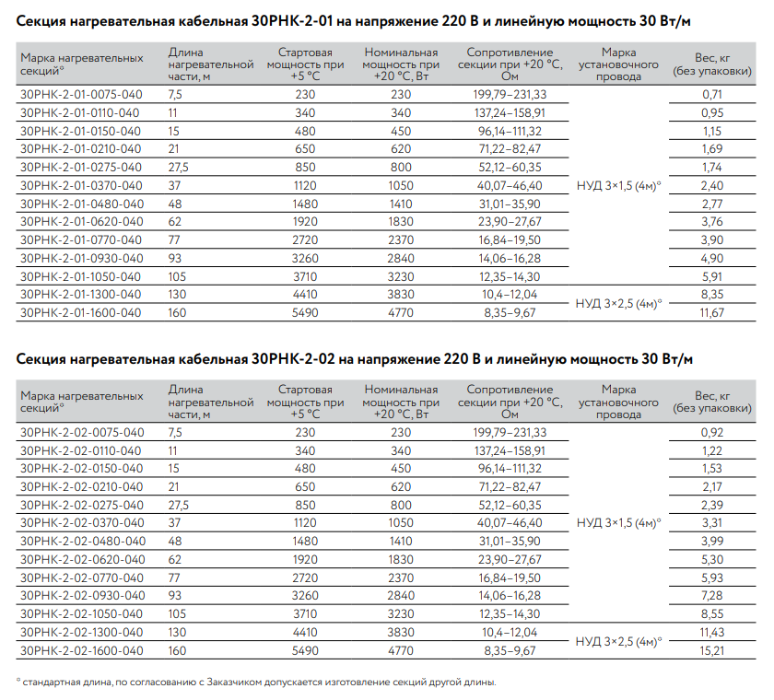Image resolution: width=774 pixels, height=700 pixels.
Task: Select model code 30РНК-2-01-0110-040
Action: 80,113
